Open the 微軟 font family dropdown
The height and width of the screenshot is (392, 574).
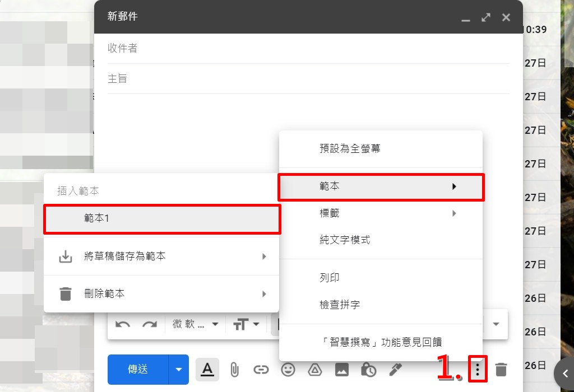pos(196,324)
